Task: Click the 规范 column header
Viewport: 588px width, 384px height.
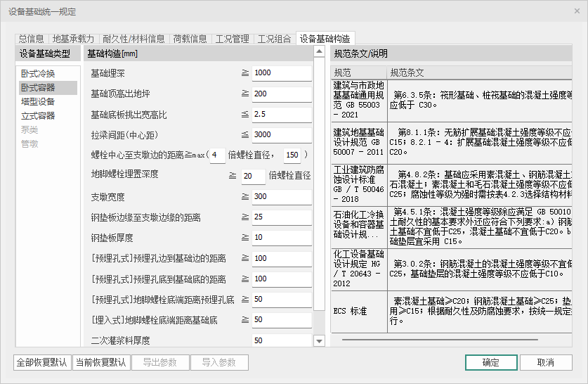Action: (x=359, y=73)
